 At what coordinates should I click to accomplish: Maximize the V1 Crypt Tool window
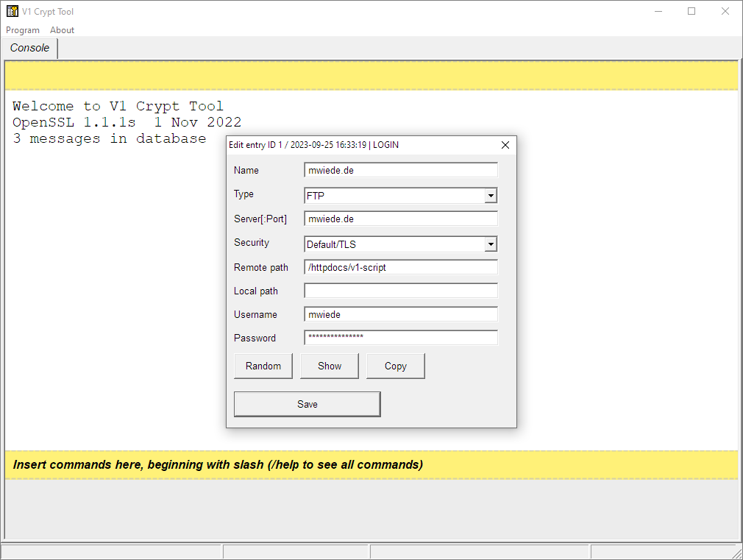point(692,11)
